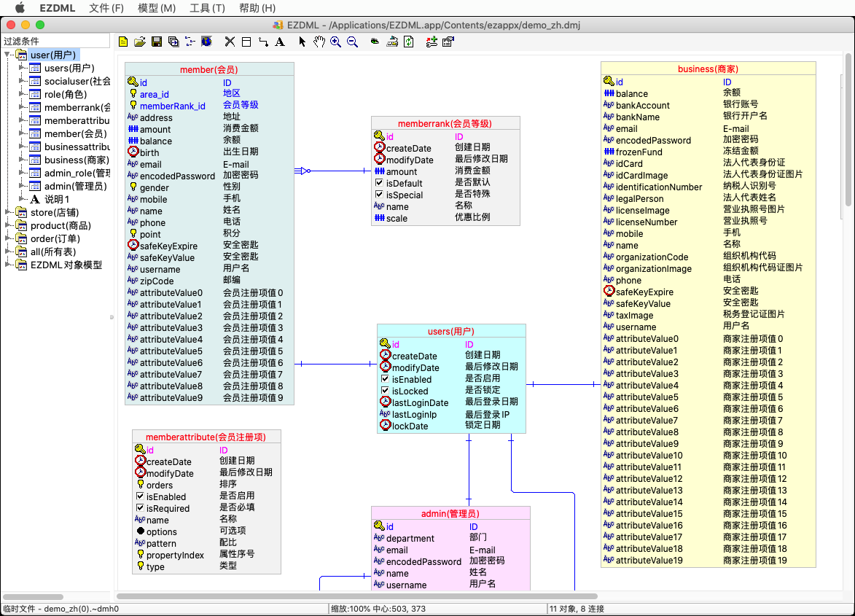The height and width of the screenshot is (616, 855).
Task: Open the 帮助 (H) menu
Action: [257, 8]
